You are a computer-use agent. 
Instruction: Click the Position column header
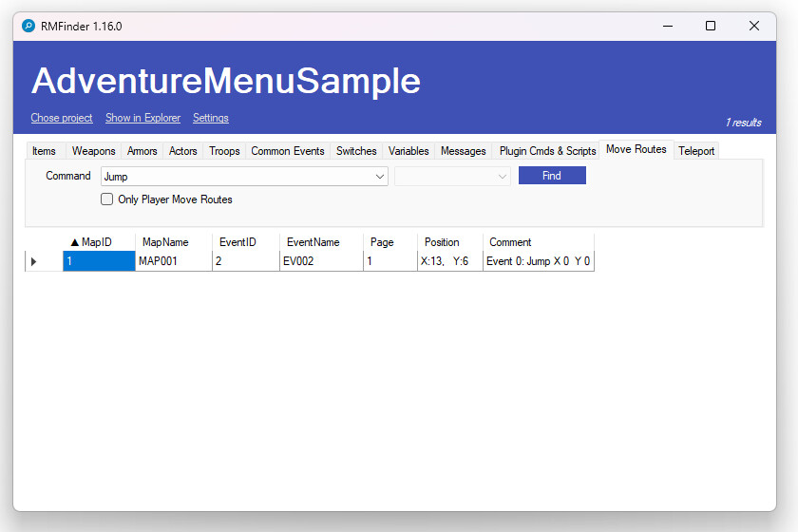pos(442,242)
